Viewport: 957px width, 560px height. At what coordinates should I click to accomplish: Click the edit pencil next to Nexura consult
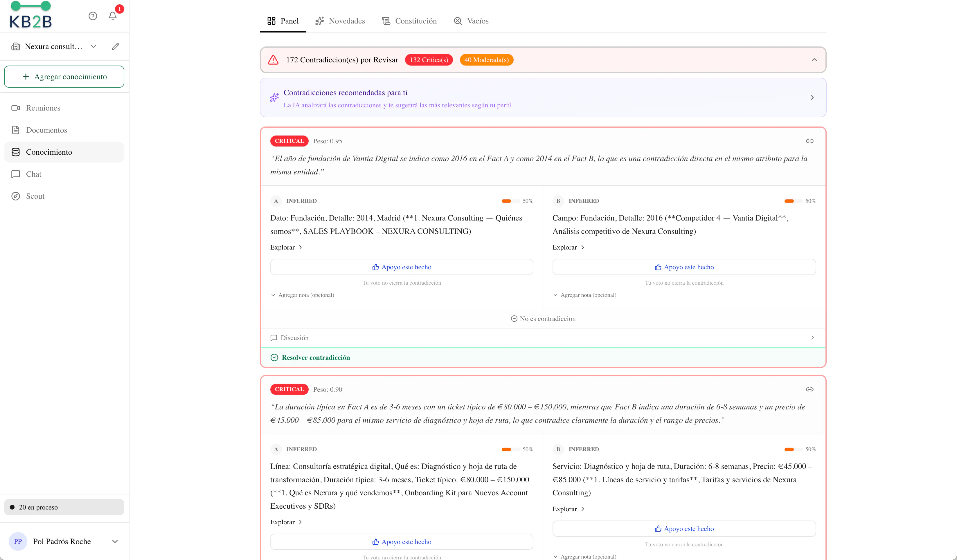pos(116,46)
